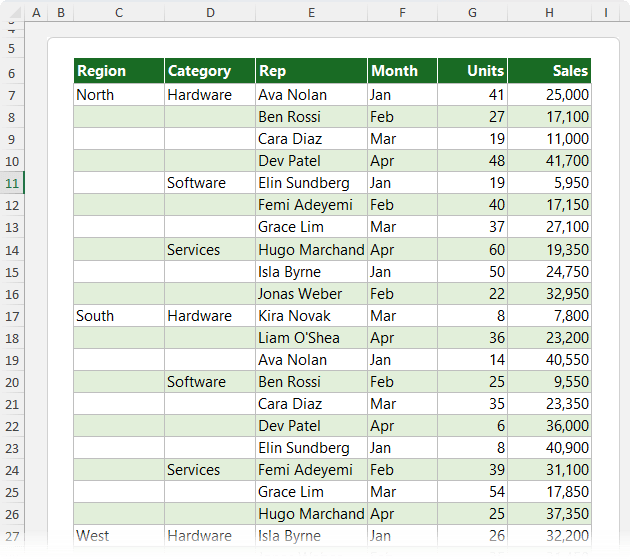Select column A header
Viewport: 630px width, 560px height.
(x=36, y=12)
